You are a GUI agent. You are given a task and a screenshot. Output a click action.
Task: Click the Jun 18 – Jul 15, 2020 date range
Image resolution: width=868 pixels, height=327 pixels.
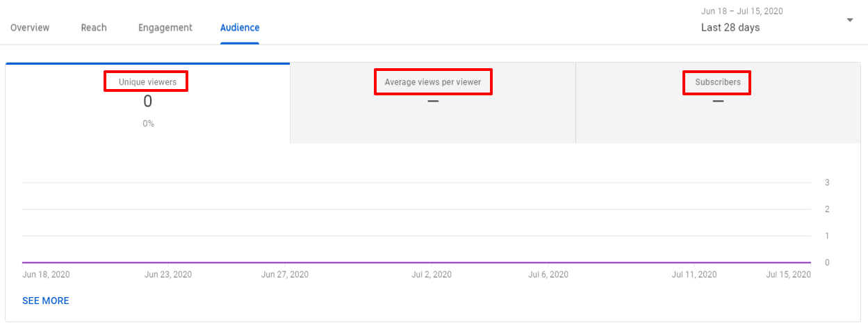click(x=742, y=11)
